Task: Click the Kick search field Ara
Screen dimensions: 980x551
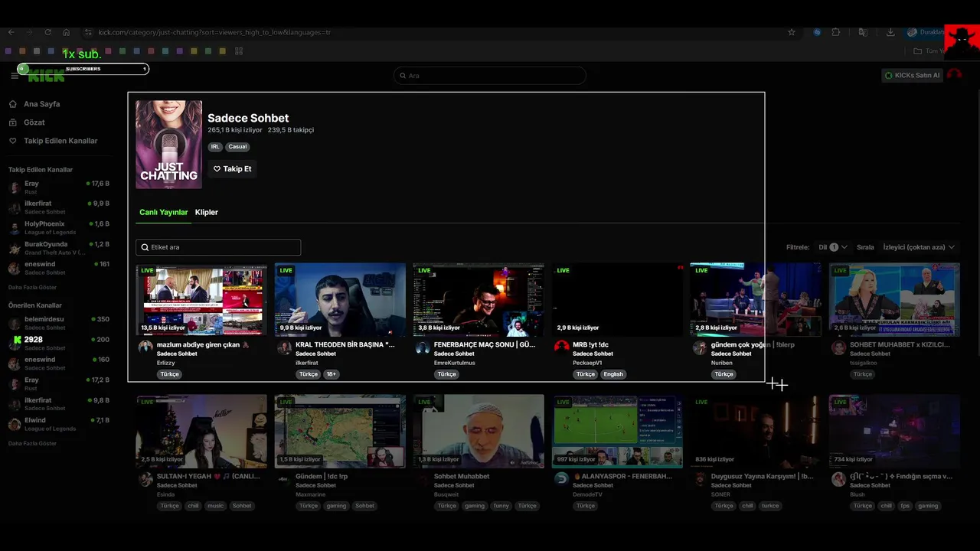Action: 490,76
